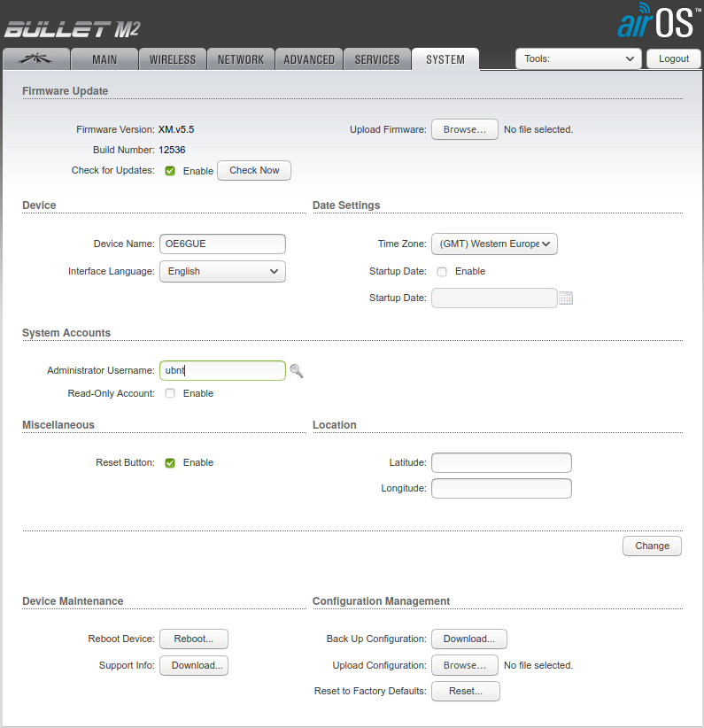Click the Date Settings heading
The width and height of the screenshot is (704, 728).
346,205
